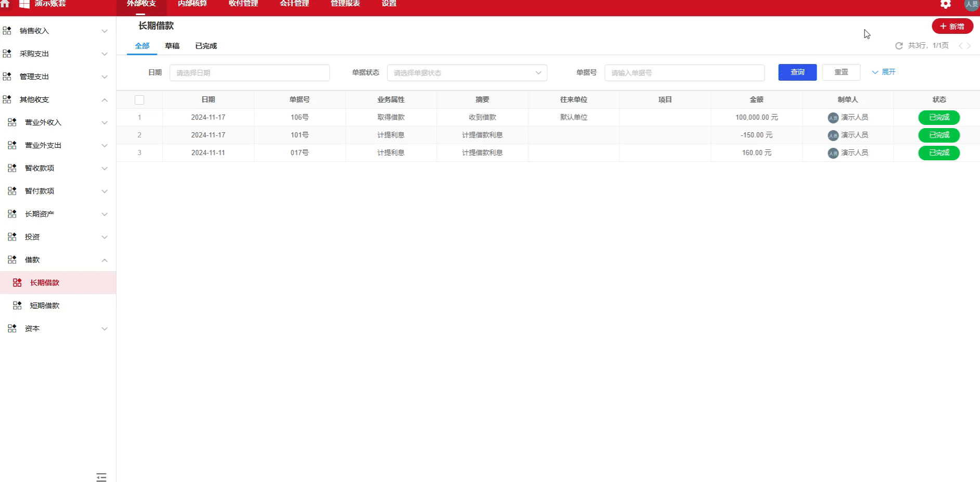Click the 新增 button to create record

coord(952,26)
